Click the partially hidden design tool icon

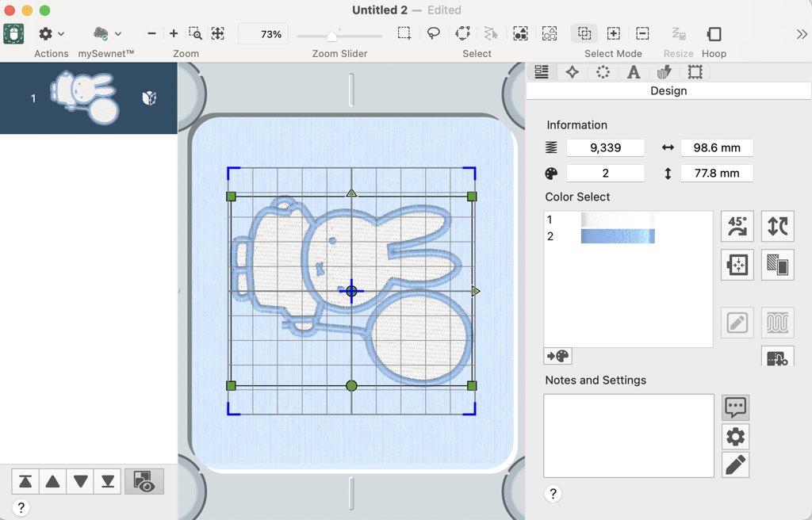tap(778, 357)
